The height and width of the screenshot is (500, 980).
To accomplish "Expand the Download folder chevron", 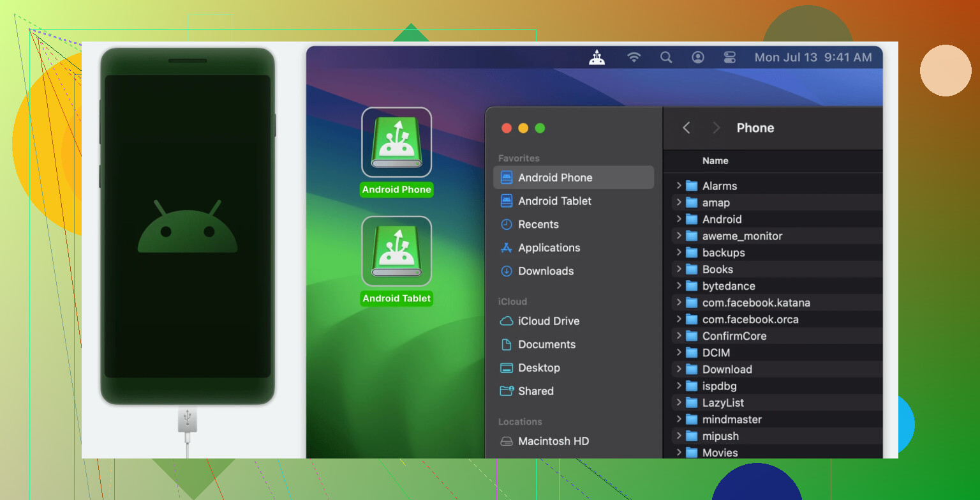I will 679,369.
